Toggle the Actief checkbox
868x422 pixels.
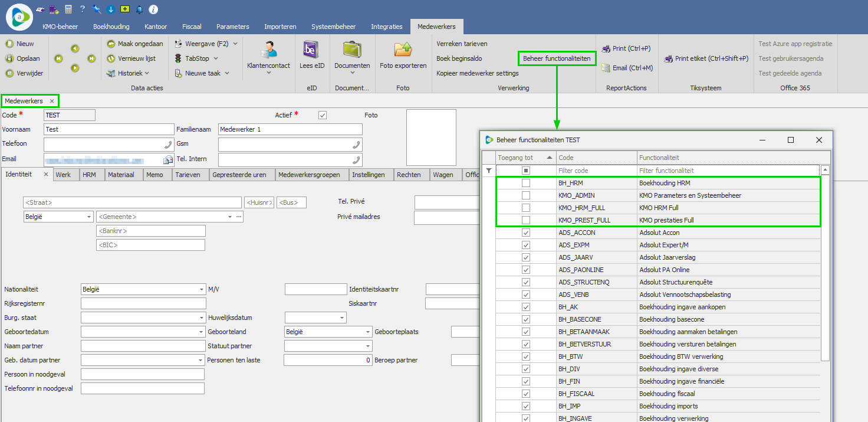point(322,115)
